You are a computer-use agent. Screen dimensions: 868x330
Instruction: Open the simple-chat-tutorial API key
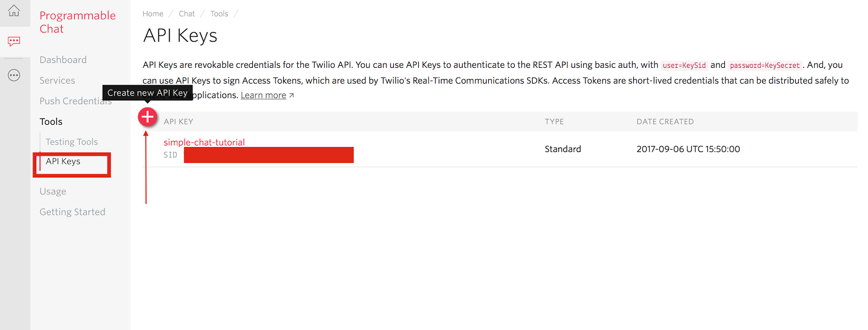[204, 142]
